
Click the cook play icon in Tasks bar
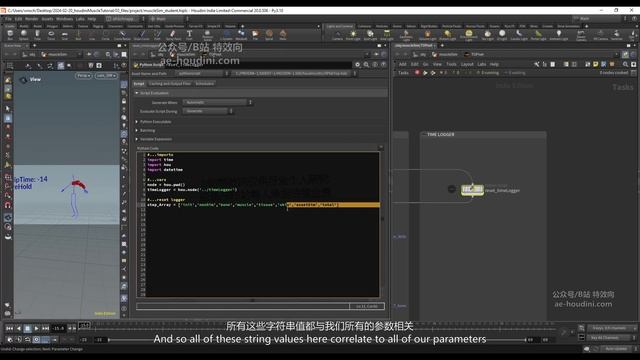[425, 73]
